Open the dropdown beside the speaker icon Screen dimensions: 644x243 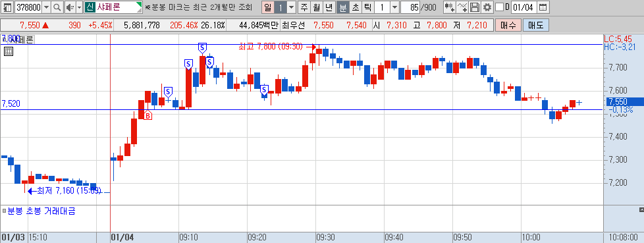[79, 7]
